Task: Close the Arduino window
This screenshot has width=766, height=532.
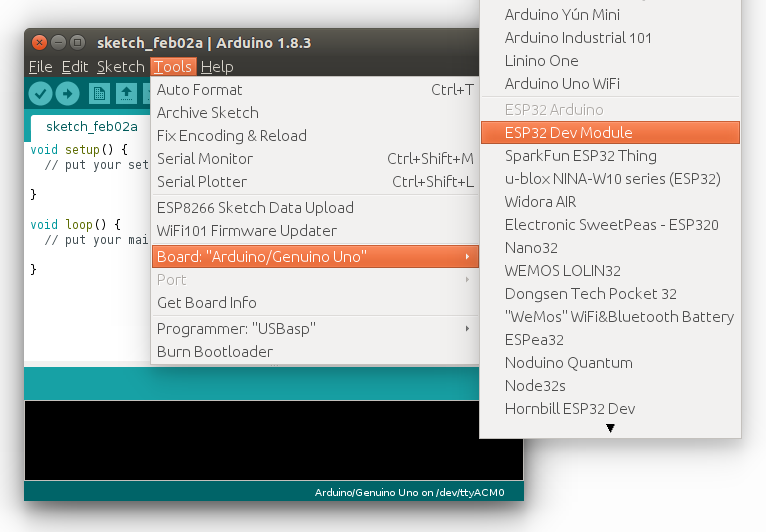Action: click(39, 42)
